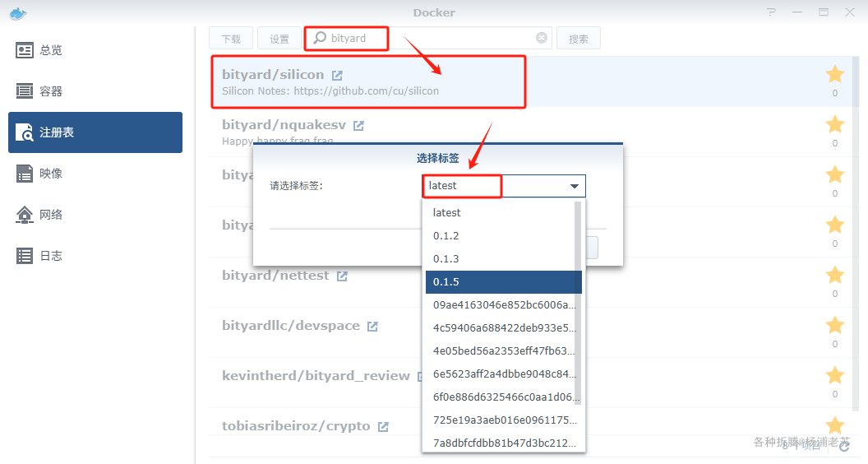Click the star for tobiasribeiroz/crypto
868x464 pixels.
pyautogui.click(x=835, y=425)
